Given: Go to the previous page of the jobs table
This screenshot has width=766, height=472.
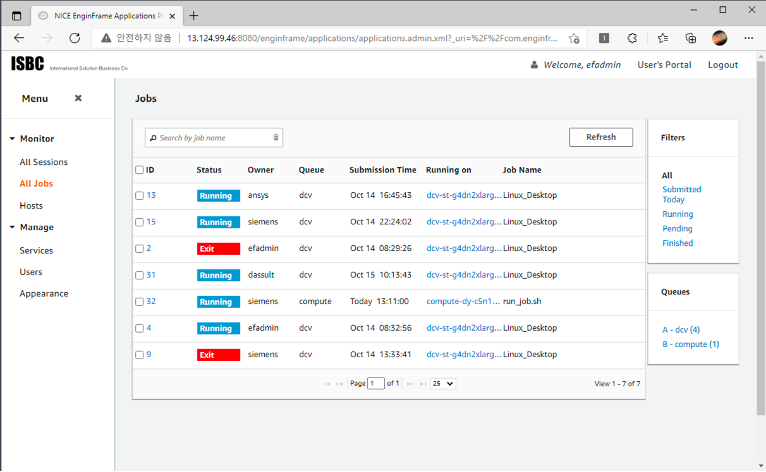Looking at the screenshot, I should click(x=340, y=384).
